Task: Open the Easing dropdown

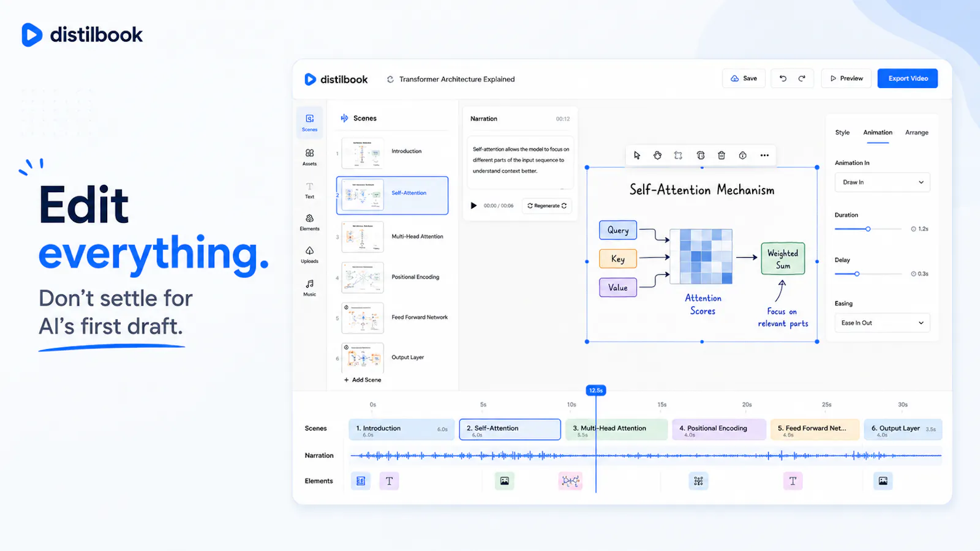Action: (883, 323)
